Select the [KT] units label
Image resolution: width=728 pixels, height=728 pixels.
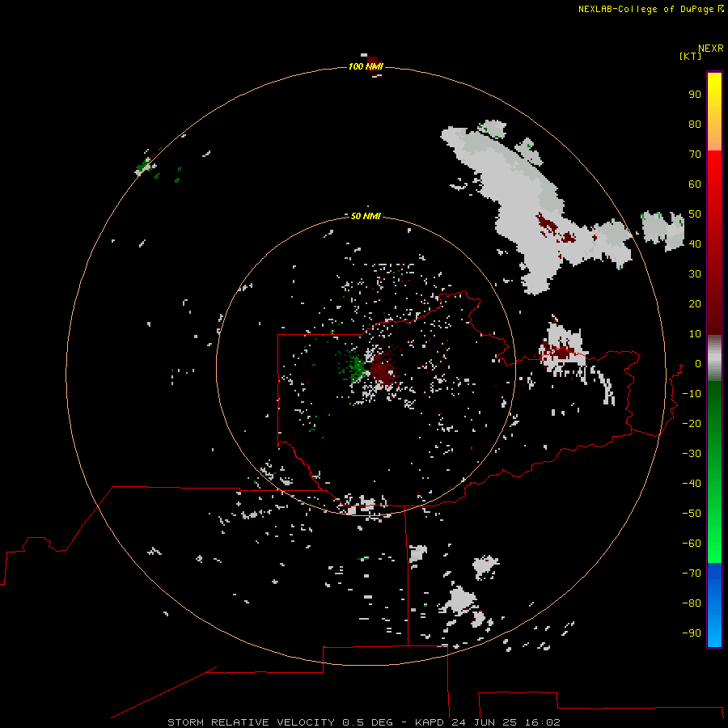click(690, 56)
